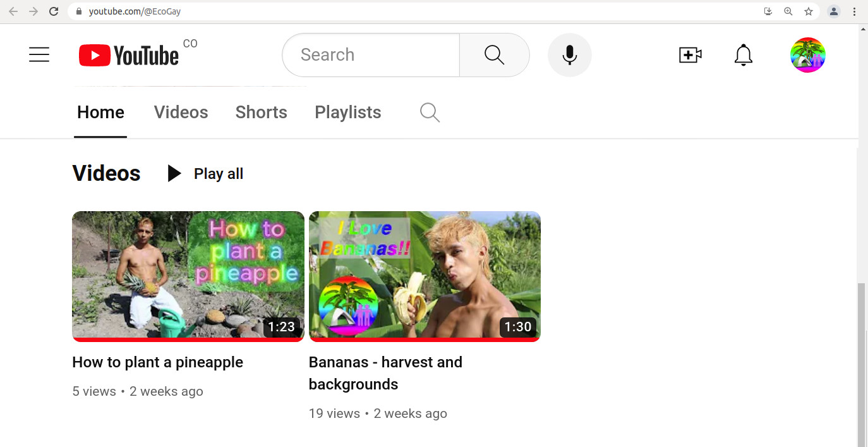Open the "Bananas - harvest and backgrounds" title
The height and width of the screenshot is (447, 868).
click(x=385, y=373)
